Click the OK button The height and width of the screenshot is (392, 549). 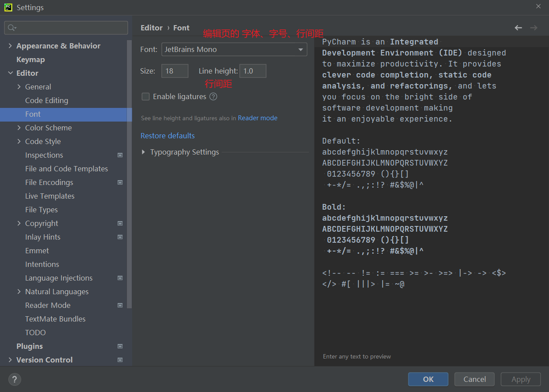point(428,379)
